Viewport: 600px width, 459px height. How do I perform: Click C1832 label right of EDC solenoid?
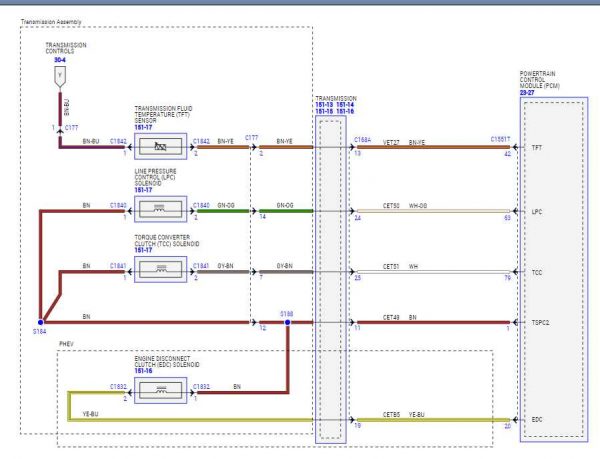[x=201, y=387]
